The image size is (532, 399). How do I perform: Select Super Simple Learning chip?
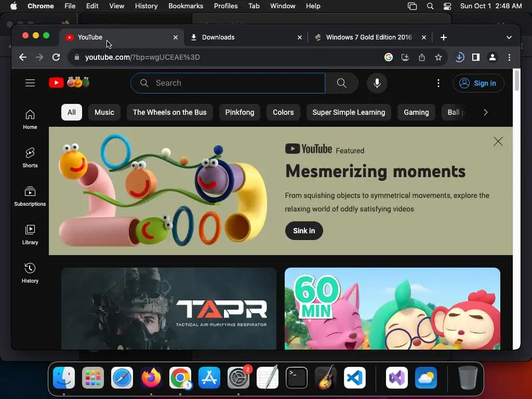point(349,112)
